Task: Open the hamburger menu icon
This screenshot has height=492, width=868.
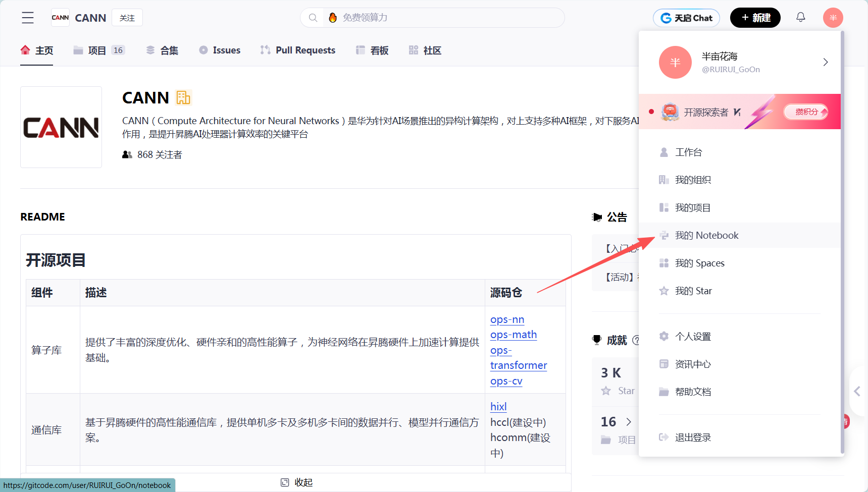Action: point(28,18)
